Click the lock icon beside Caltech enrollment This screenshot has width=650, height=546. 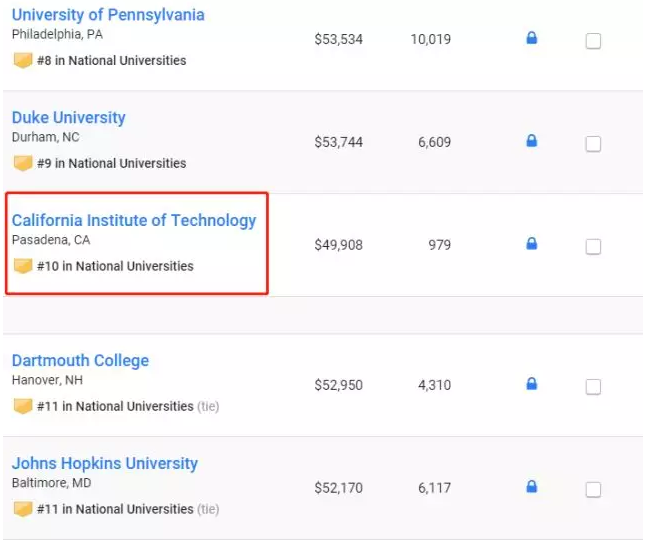coord(532,244)
